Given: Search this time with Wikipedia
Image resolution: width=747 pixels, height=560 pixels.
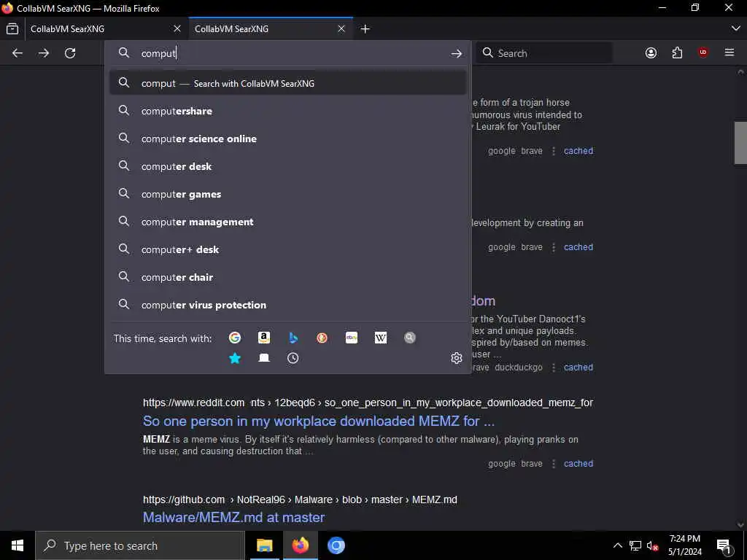Looking at the screenshot, I should click(x=381, y=338).
